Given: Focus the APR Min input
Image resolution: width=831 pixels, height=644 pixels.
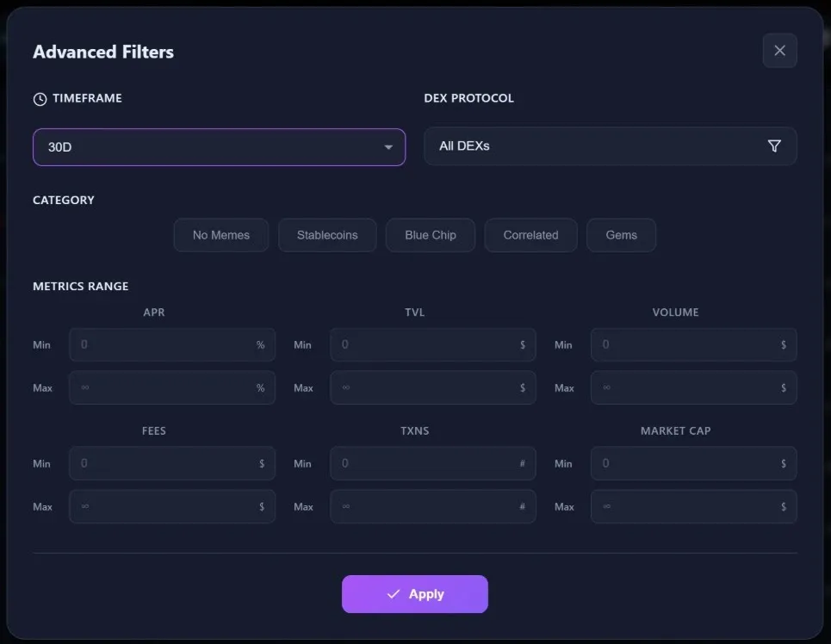Looking at the screenshot, I should tap(172, 344).
